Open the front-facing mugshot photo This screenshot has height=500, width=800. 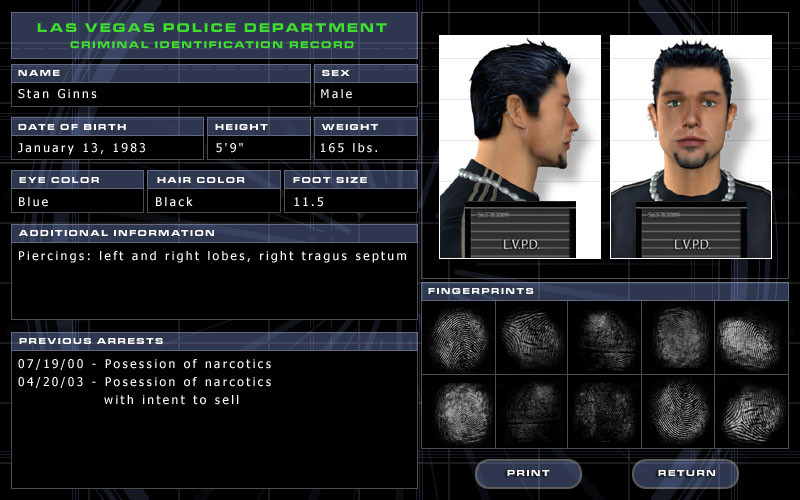point(691,147)
